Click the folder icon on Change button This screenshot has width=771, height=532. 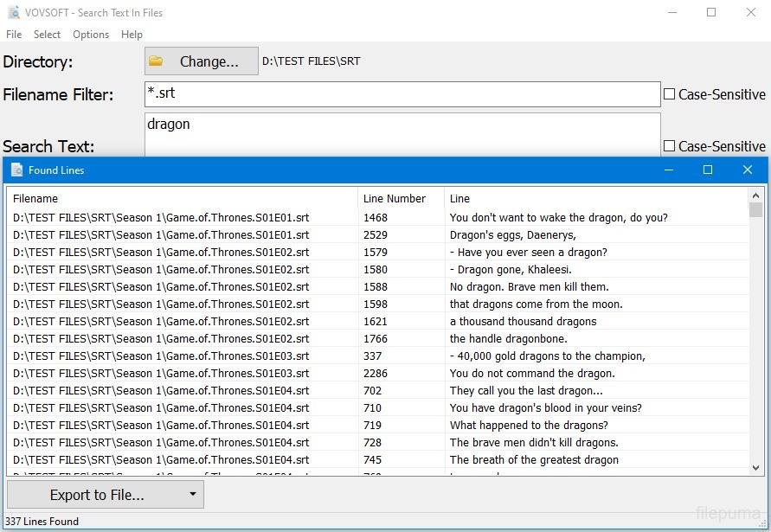pos(156,61)
